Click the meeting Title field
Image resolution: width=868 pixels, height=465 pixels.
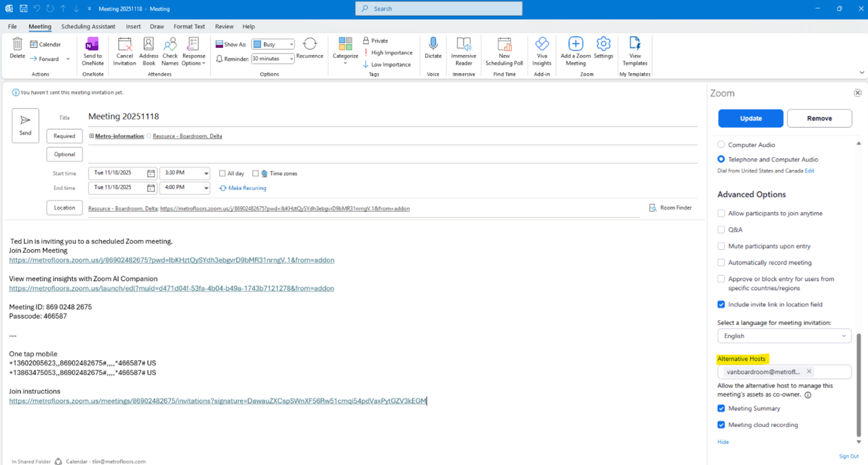pyautogui.click(x=392, y=116)
